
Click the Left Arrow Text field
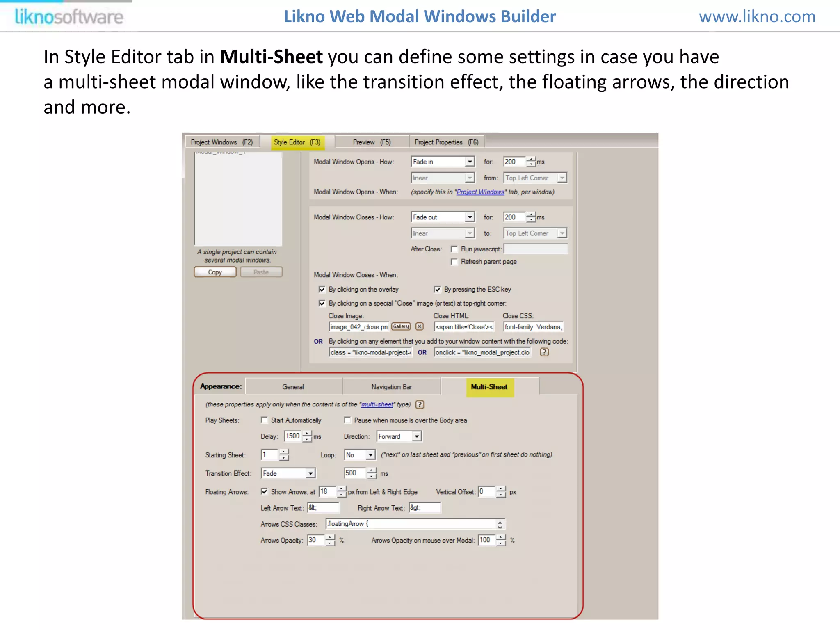(324, 508)
